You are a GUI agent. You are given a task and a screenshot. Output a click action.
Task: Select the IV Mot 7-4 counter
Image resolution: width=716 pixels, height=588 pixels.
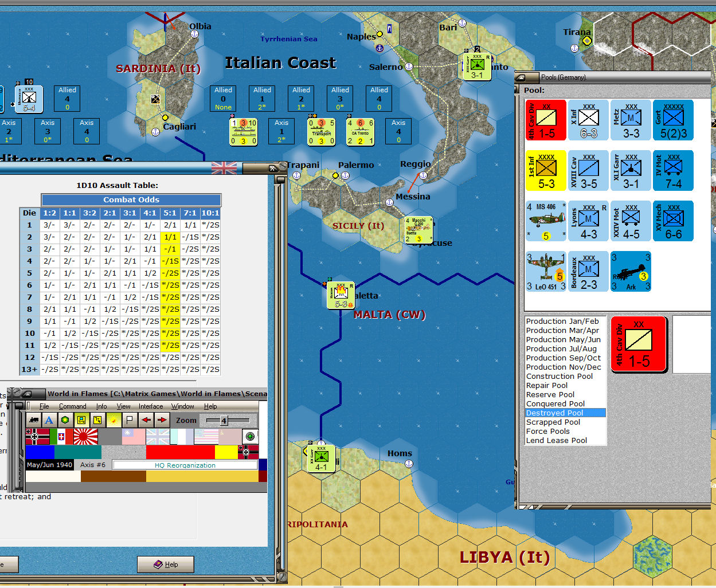(x=673, y=170)
